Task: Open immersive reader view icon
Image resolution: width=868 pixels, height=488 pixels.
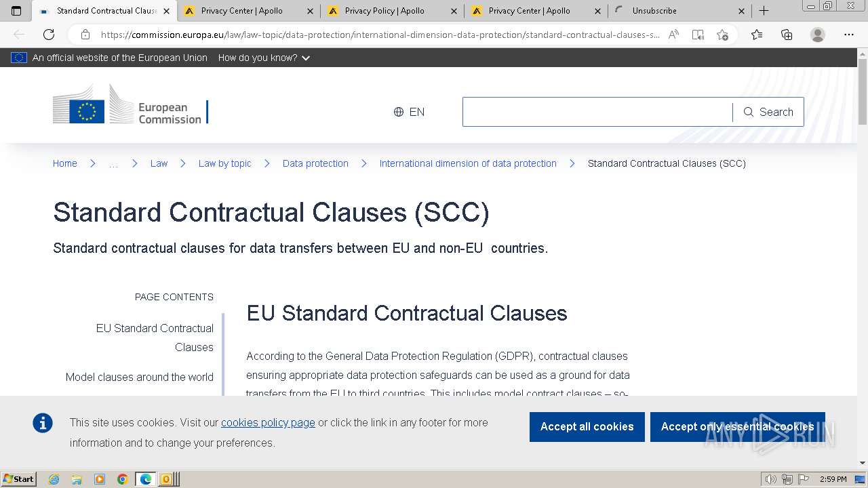Action: pyautogui.click(x=698, y=35)
